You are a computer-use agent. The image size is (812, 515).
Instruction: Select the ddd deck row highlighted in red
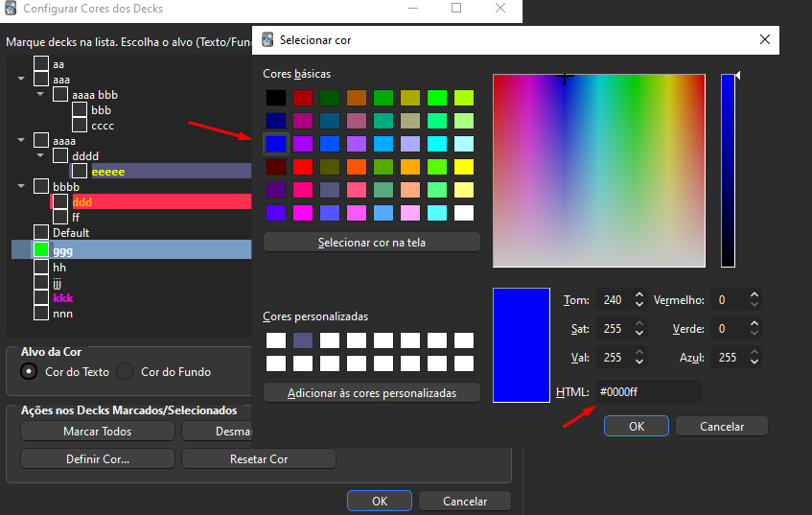point(82,202)
